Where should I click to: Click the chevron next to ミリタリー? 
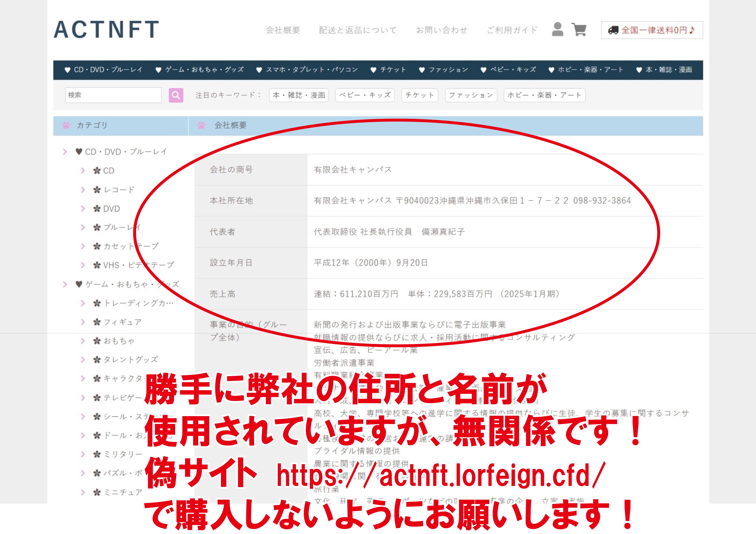pos(83,454)
